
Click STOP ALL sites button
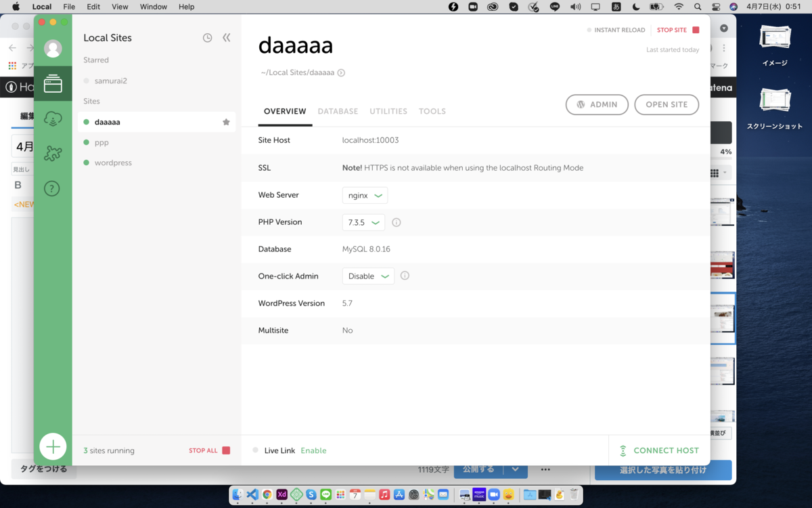pyautogui.click(x=209, y=450)
